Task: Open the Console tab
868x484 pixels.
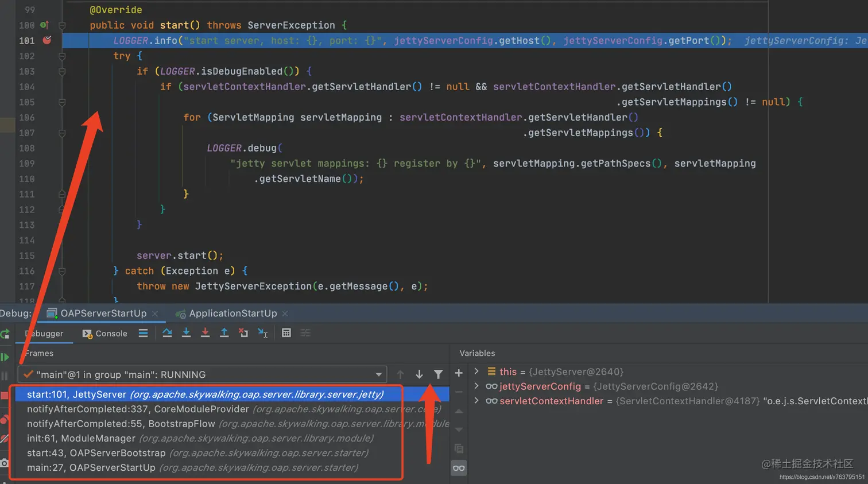Action: (105, 334)
